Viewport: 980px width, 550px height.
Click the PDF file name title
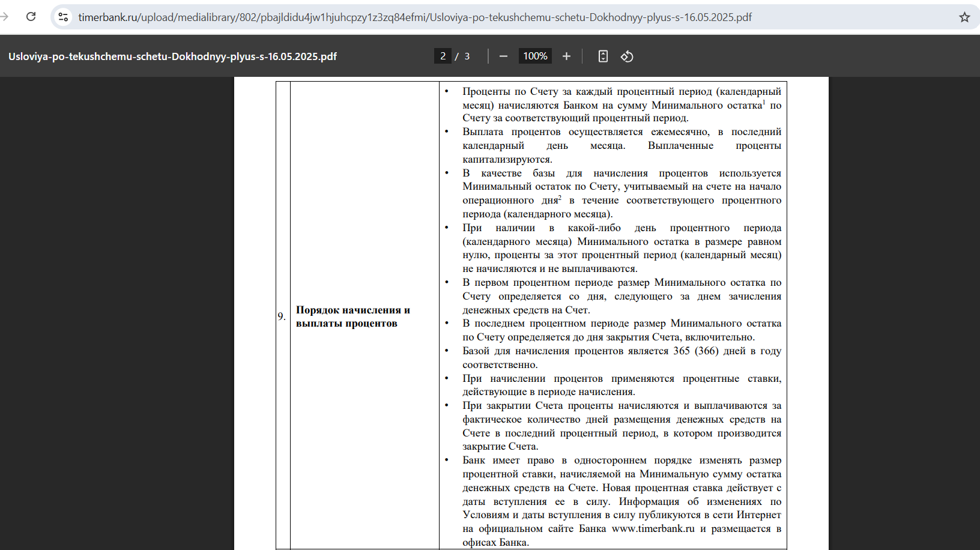(x=172, y=56)
